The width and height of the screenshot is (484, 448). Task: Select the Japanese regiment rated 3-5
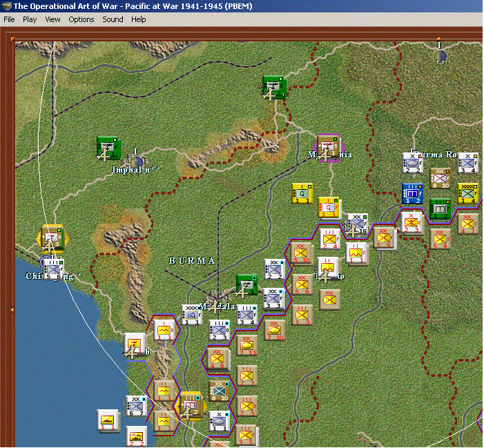tap(246, 436)
